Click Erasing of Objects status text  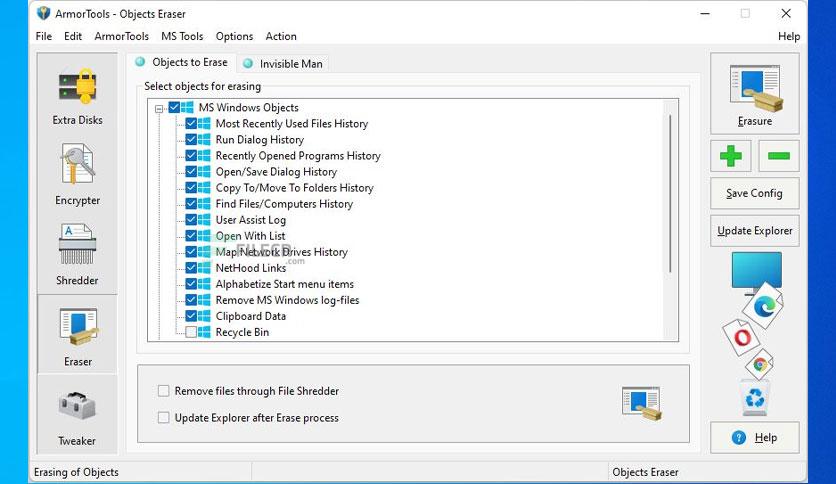76,472
